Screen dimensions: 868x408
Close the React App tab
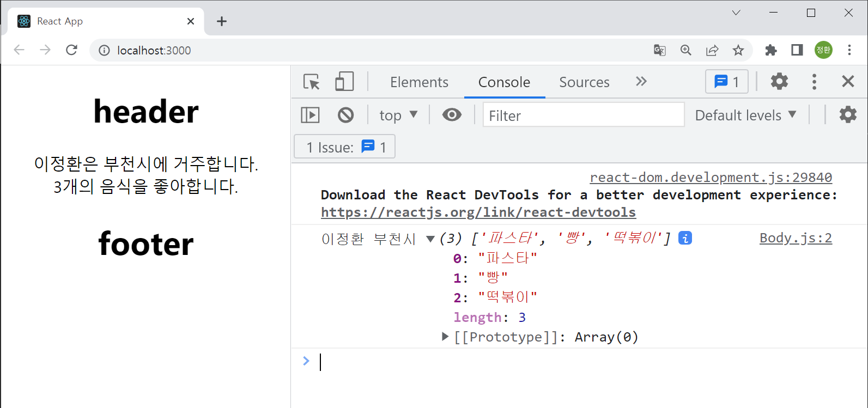point(191,21)
